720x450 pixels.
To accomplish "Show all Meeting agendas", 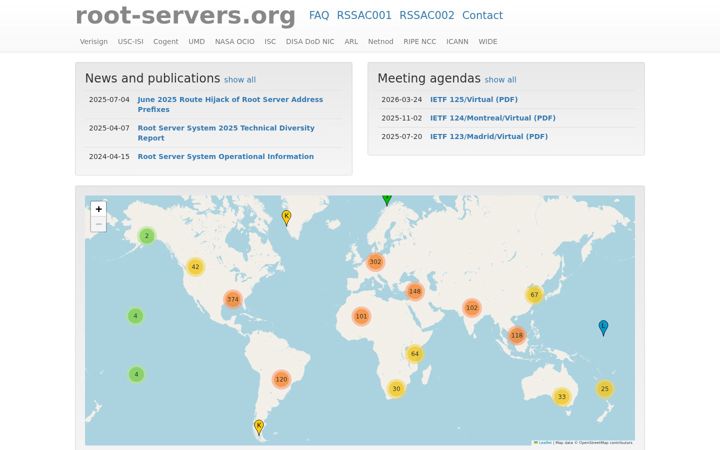I will (501, 80).
